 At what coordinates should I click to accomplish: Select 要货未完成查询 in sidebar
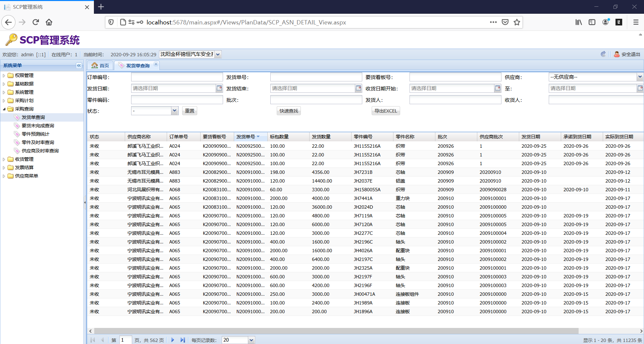[38, 126]
